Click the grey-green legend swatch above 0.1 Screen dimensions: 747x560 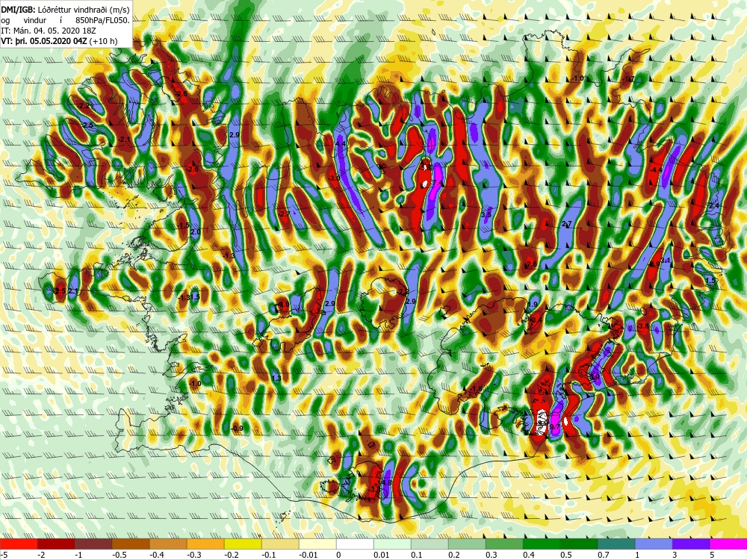[x=430, y=544]
